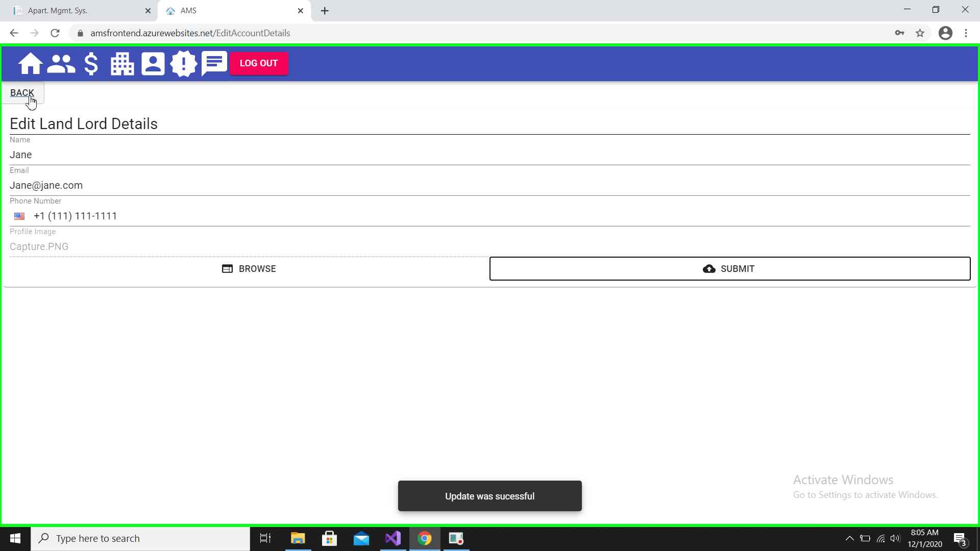Open File Explorer from the taskbar
Image resolution: width=980 pixels, height=551 pixels.
click(x=298, y=538)
